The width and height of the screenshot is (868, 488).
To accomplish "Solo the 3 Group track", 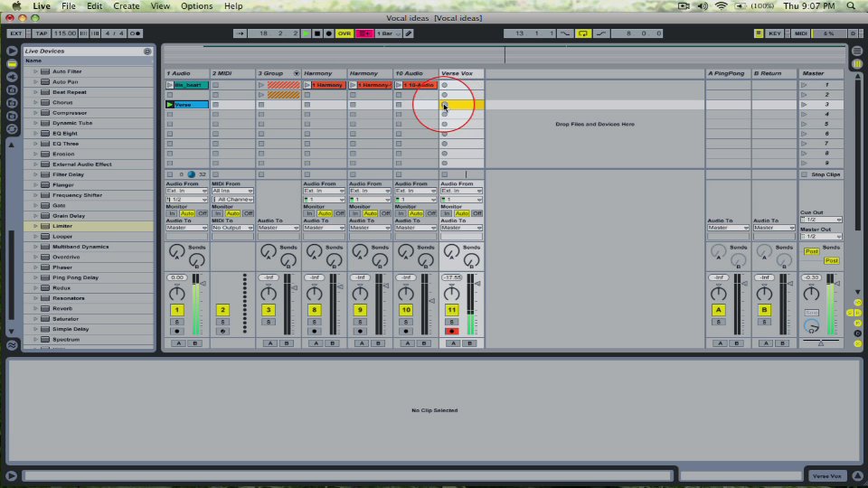I will click(x=269, y=322).
